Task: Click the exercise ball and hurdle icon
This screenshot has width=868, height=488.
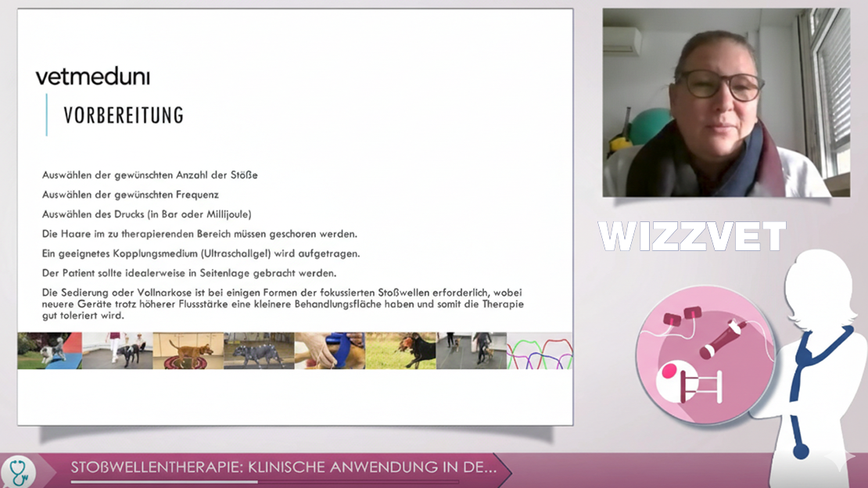Action: tap(688, 382)
